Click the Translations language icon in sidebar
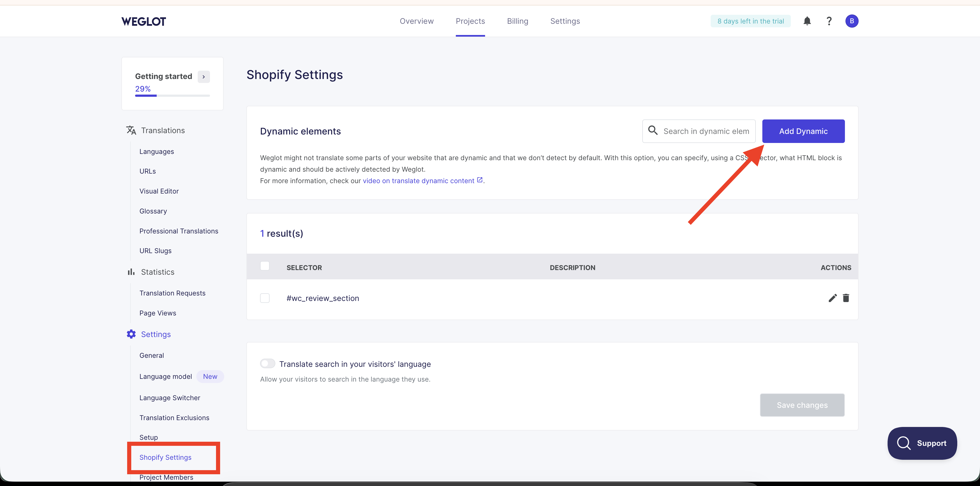980x486 pixels. [x=131, y=130]
